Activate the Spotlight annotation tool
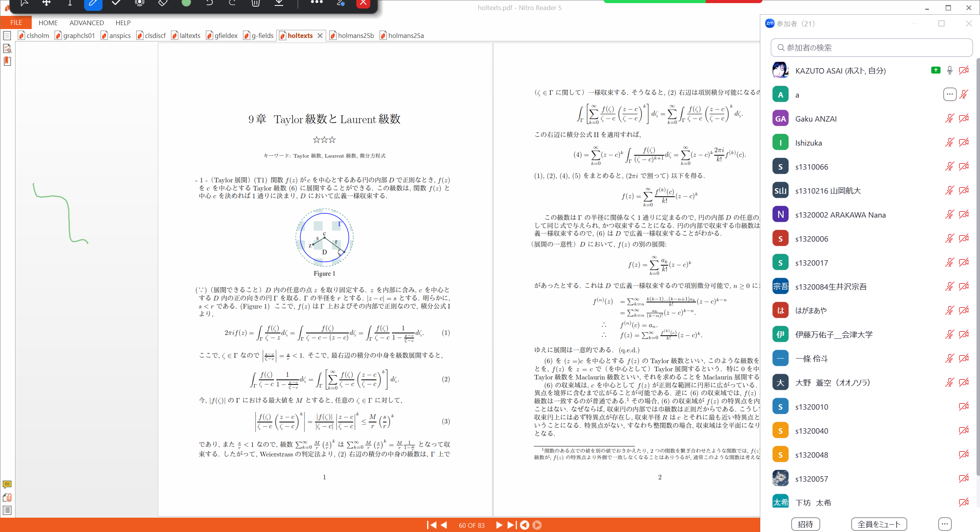Screen dimensions: 980x532 tap(139, 3)
